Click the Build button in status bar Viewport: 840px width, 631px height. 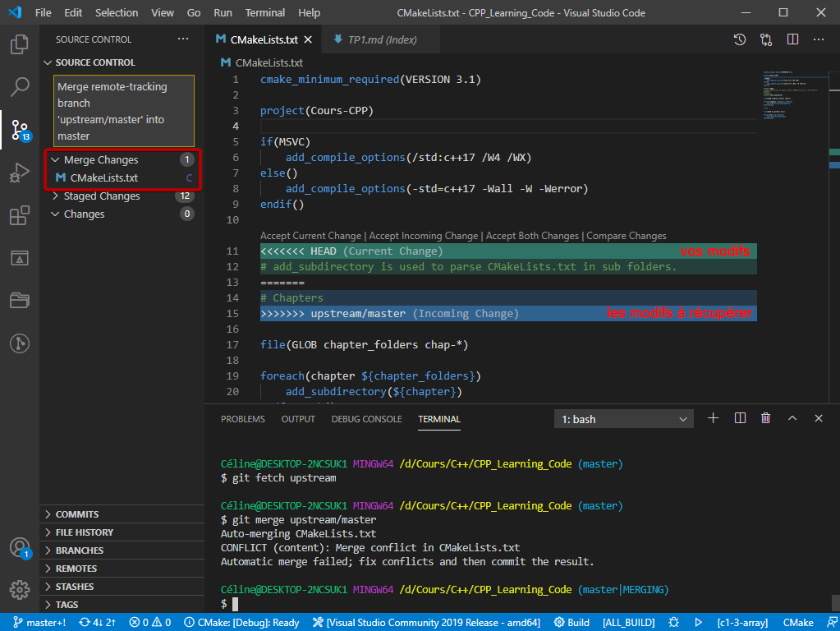pos(571,623)
